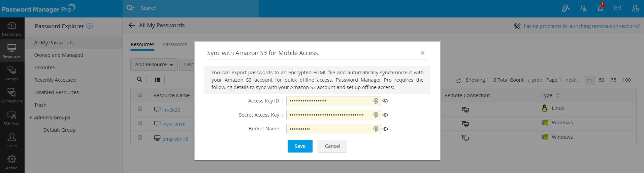Click the mail envelope icon
644x173 pixels.
(617, 8)
